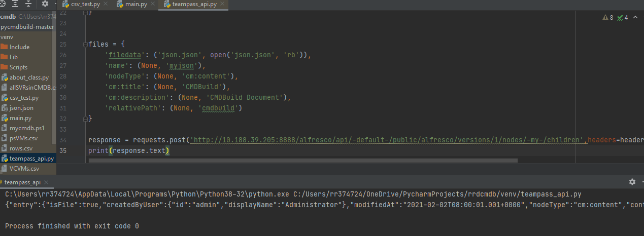Select the cmdb project root

(x=27, y=17)
